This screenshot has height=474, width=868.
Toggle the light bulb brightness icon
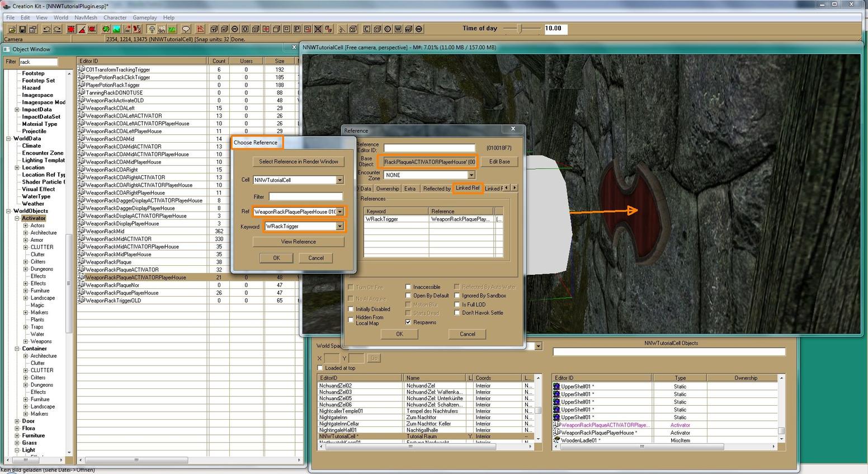(x=152, y=29)
